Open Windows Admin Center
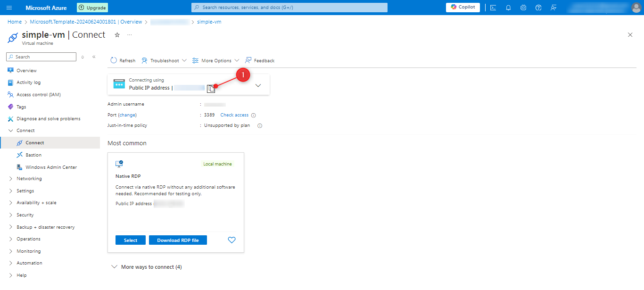The width and height of the screenshot is (644, 290). pyautogui.click(x=50, y=167)
